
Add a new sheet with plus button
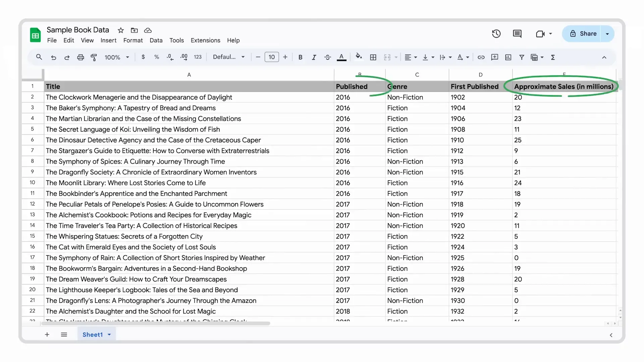(x=47, y=335)
